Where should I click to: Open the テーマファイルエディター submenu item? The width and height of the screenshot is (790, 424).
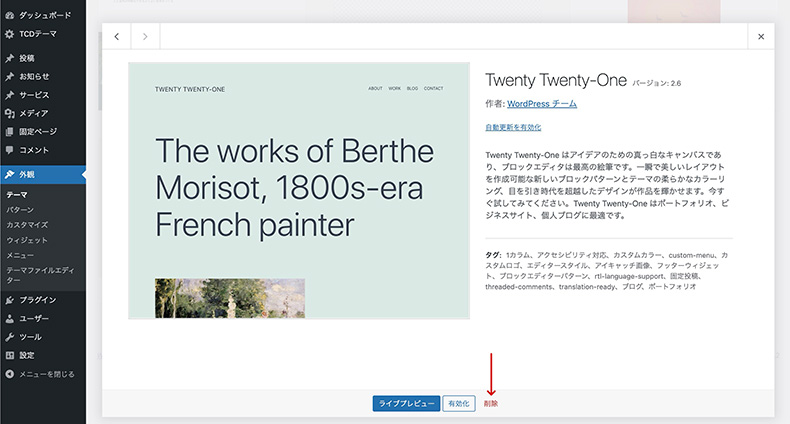point(40,275)
